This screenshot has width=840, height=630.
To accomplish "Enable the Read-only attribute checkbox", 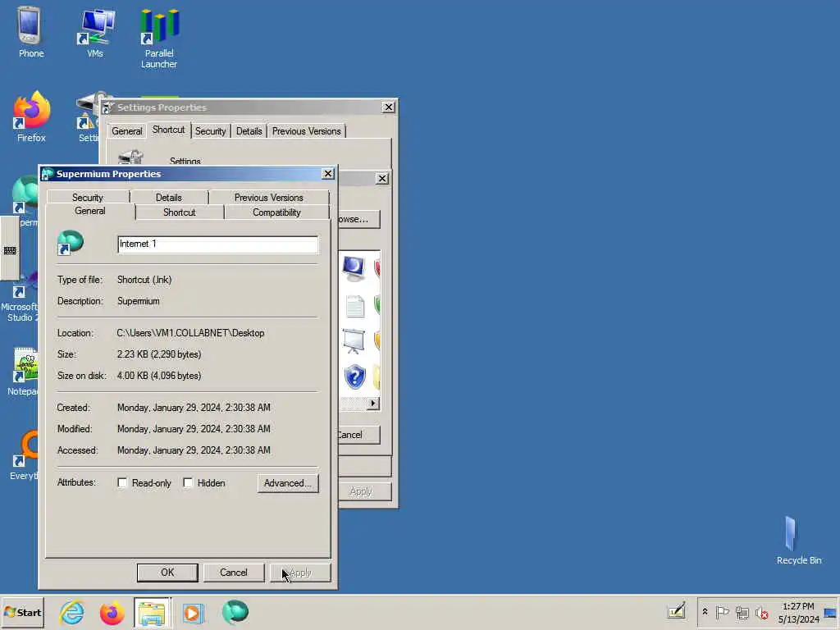I will coord(123,482).
